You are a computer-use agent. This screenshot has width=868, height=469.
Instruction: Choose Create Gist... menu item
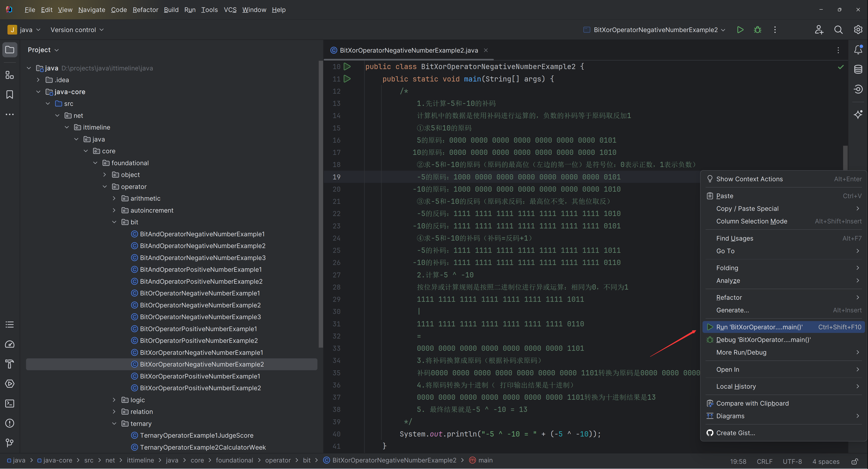tap(784, 433)
